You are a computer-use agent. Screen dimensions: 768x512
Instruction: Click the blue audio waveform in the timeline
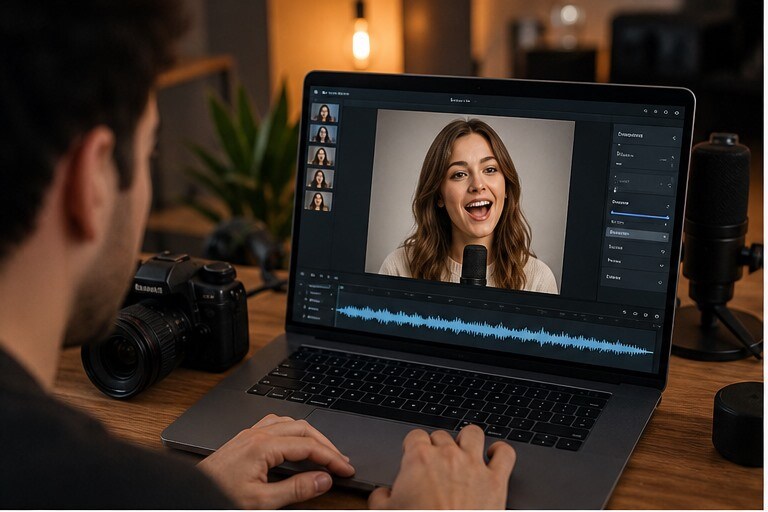point(495,329)
